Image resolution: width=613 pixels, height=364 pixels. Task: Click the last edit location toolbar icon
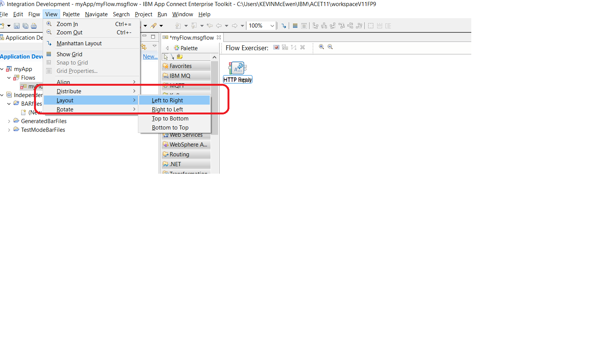coord(210,26)
